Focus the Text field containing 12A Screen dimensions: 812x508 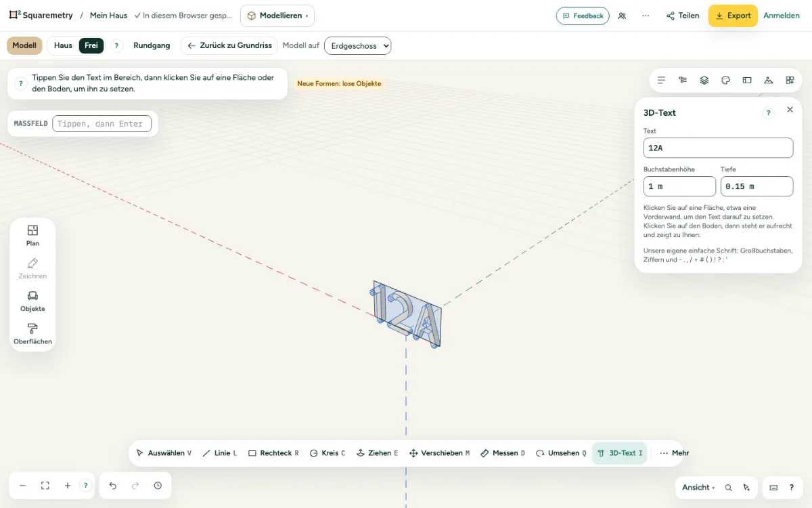click(x=718, y=148)
